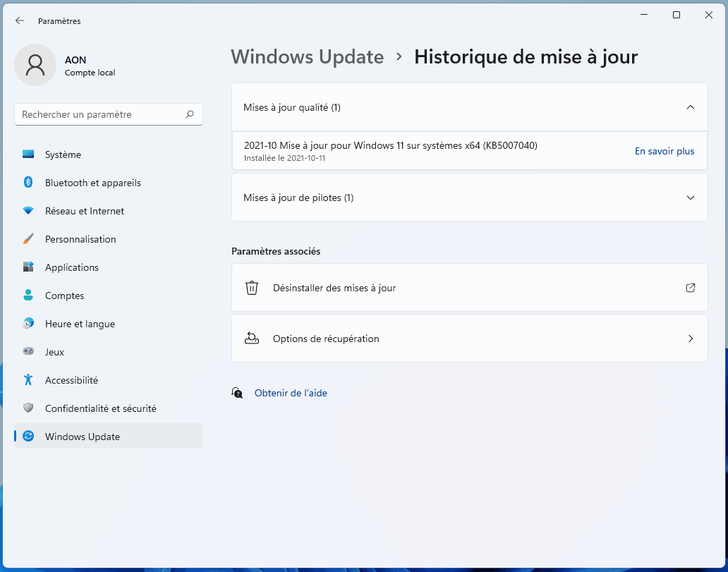Go back with the arrow icon
This screenshot has width=728, height=572.
tap(20, 20)
